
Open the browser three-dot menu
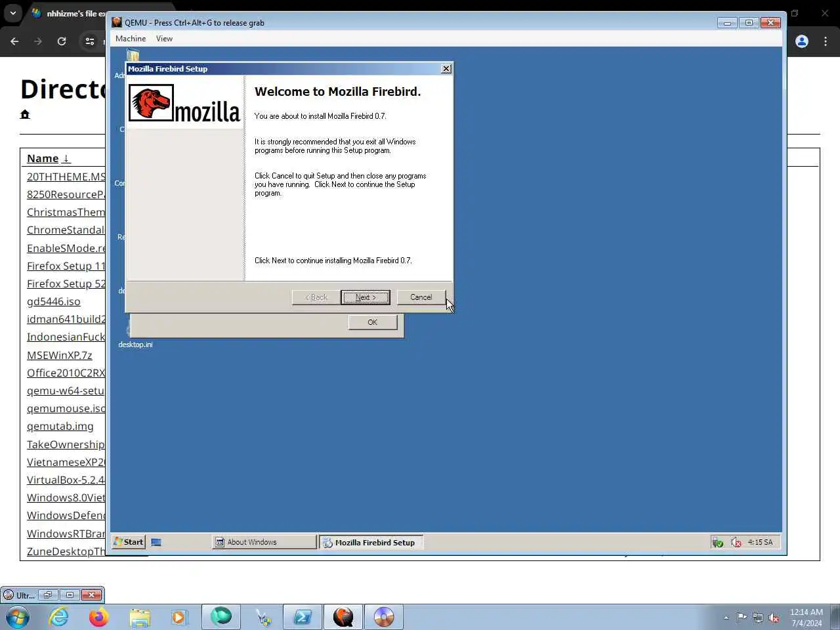pos(826,41)
